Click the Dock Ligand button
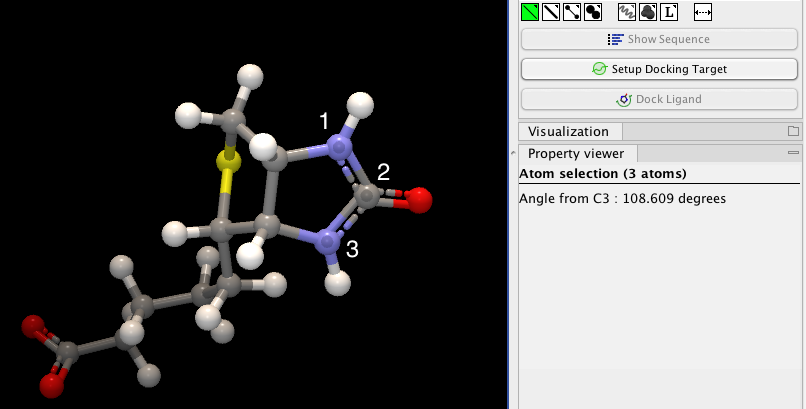Viewport: 806px width, 409px height. 660,99
